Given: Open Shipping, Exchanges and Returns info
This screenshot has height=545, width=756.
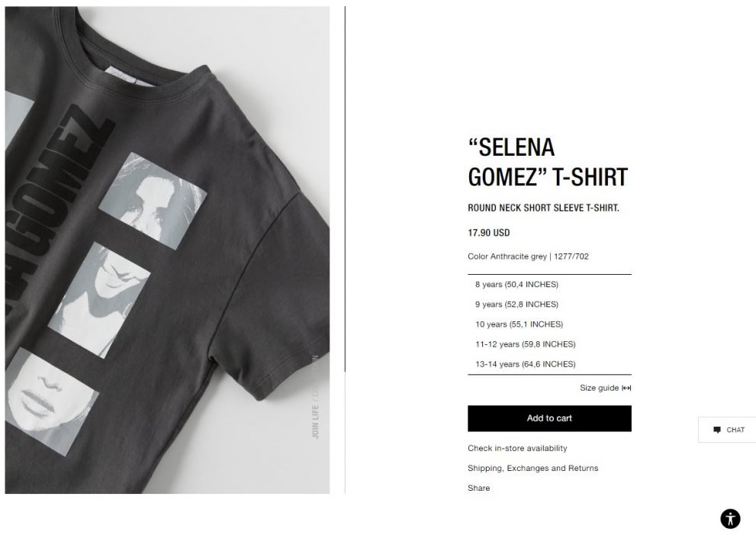Looking at the screenshot, I should coord(532,468).
